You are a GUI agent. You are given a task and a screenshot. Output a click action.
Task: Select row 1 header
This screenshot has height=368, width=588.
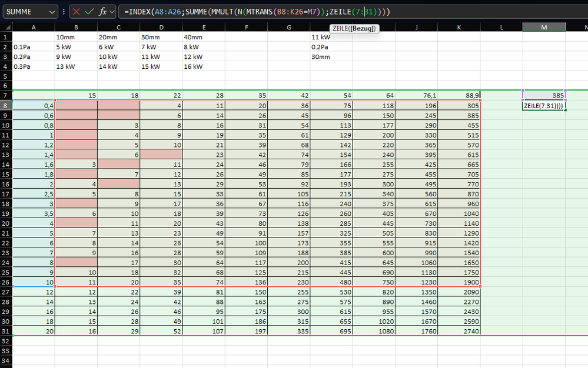(x=6, y=37)
